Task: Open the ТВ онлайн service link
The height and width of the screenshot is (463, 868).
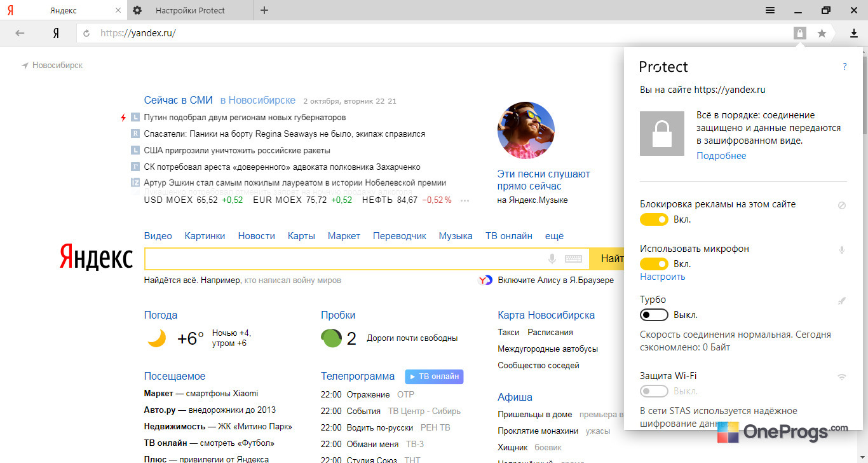Action: pos(509,236)
